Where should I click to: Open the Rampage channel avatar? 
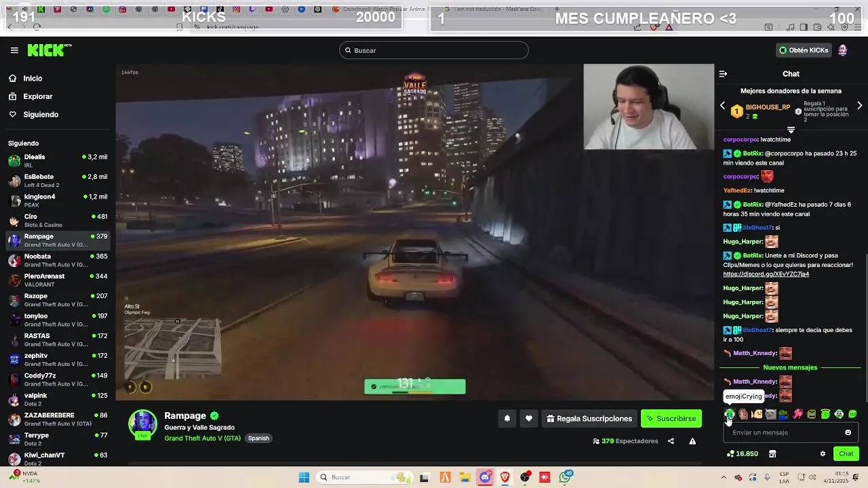point(143,424)
